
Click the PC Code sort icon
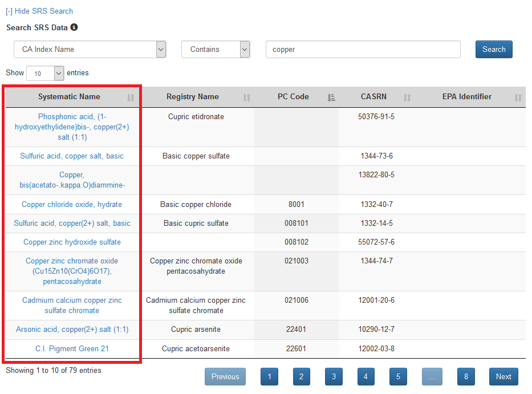pos(331,98)
